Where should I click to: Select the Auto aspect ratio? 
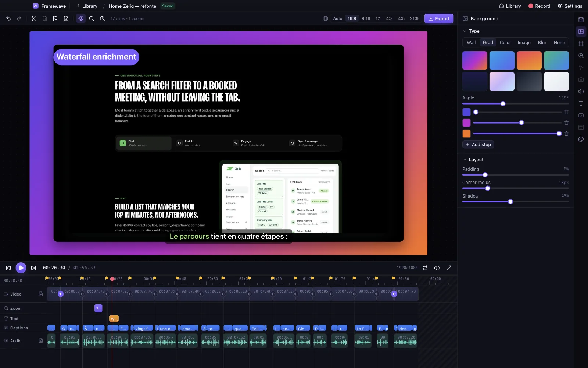tap(337, 18)
